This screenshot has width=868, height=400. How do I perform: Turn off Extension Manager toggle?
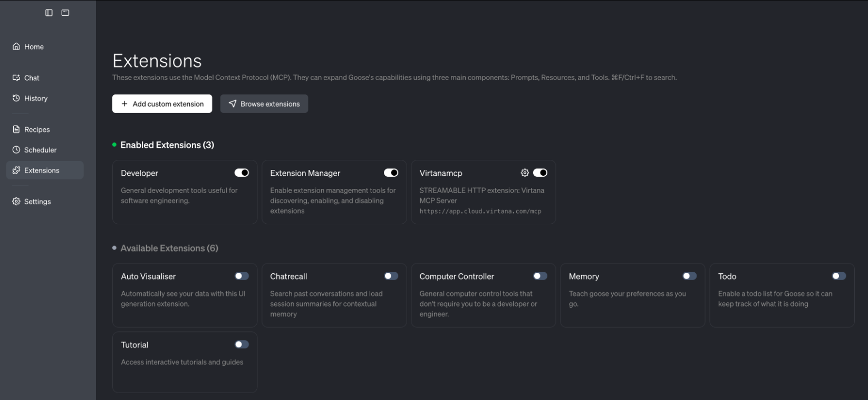point(391,173)
